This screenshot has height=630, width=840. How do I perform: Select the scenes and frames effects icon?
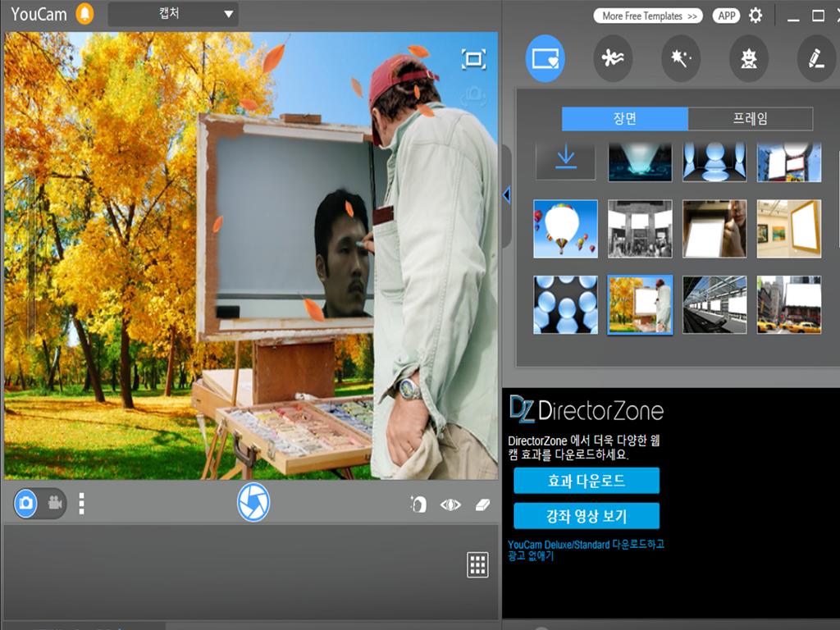[546, 58]
